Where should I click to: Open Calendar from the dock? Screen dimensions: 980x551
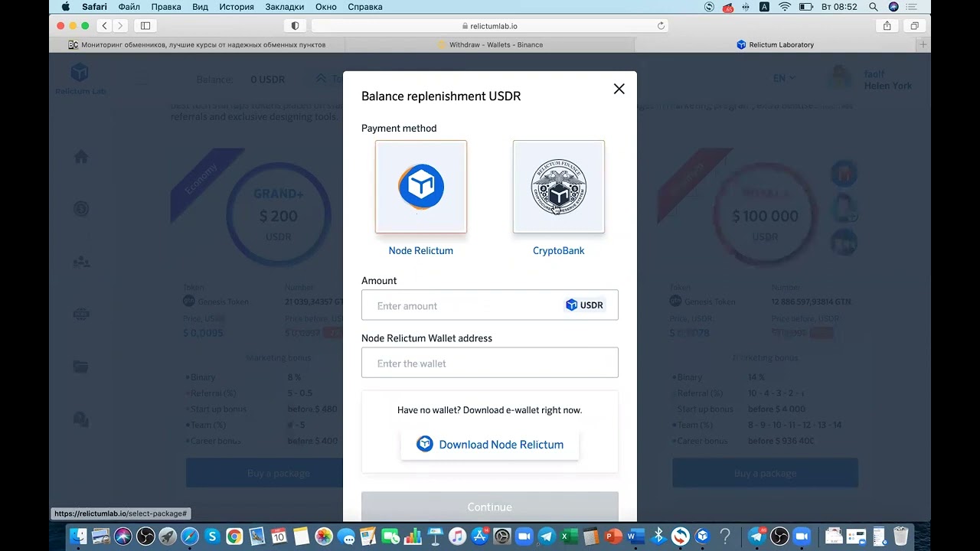[279, 536]
